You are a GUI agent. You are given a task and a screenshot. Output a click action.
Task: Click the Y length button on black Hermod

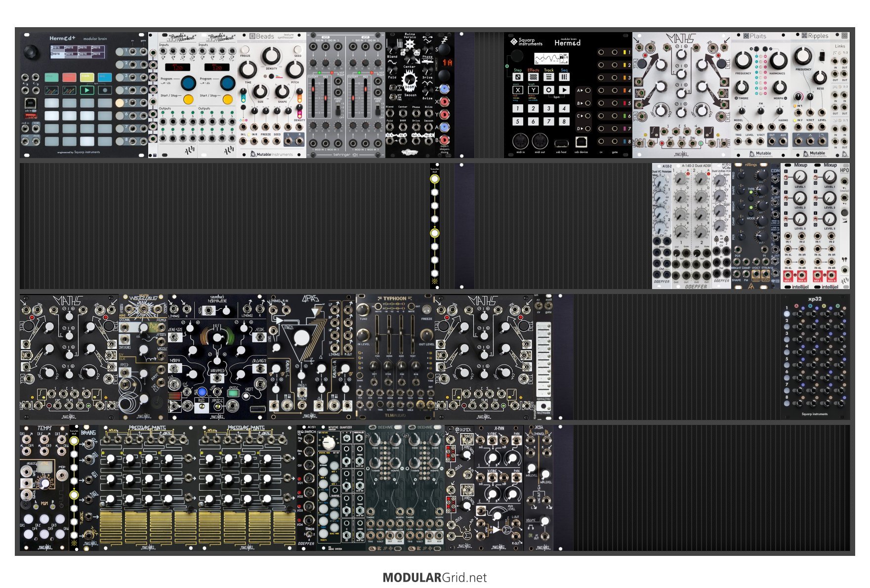pyautogui.click(x=533, y=90)
